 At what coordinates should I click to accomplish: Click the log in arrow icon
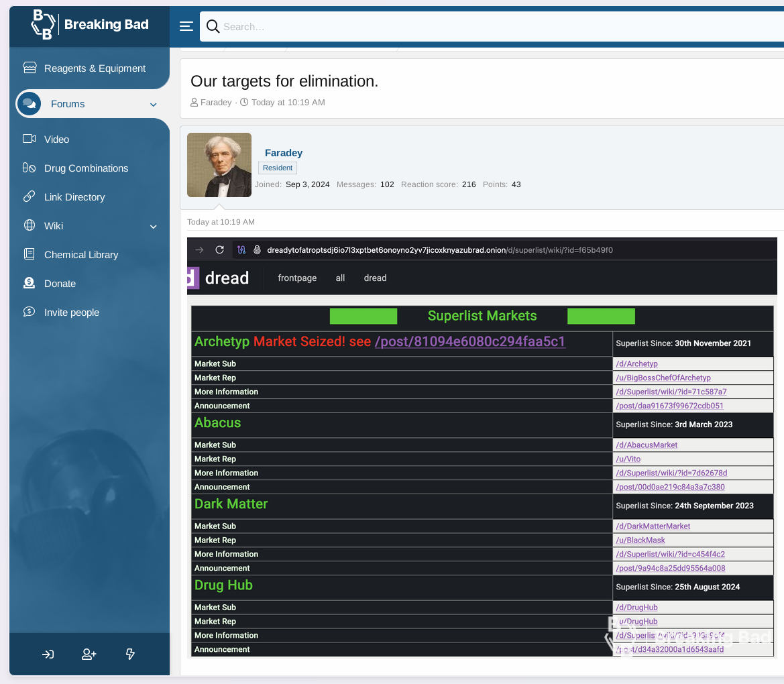(48, 654)
